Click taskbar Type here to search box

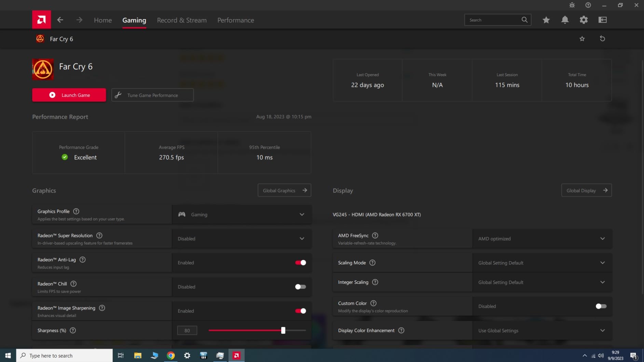64,356
